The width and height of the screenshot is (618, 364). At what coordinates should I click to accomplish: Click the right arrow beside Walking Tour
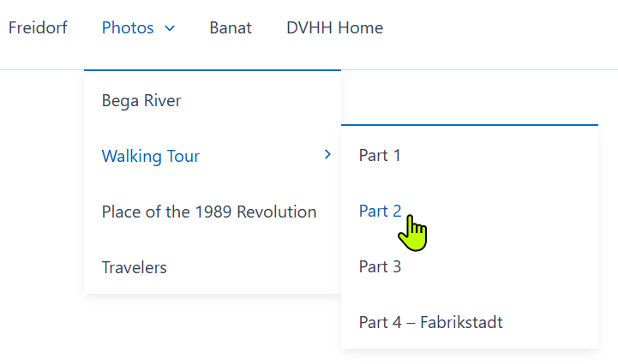327,155
